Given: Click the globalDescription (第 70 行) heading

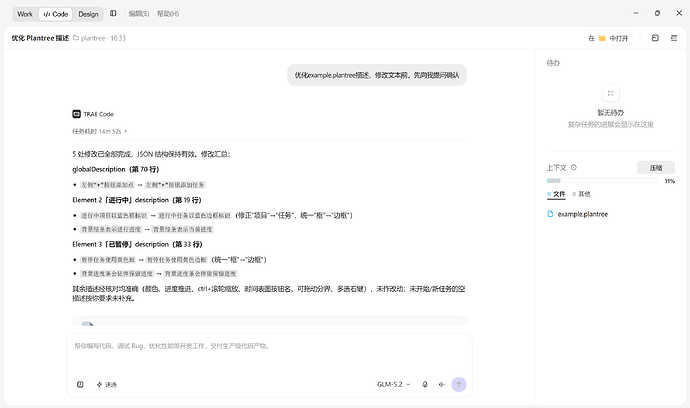Looking at the screenshot, I should click(116, 169).
